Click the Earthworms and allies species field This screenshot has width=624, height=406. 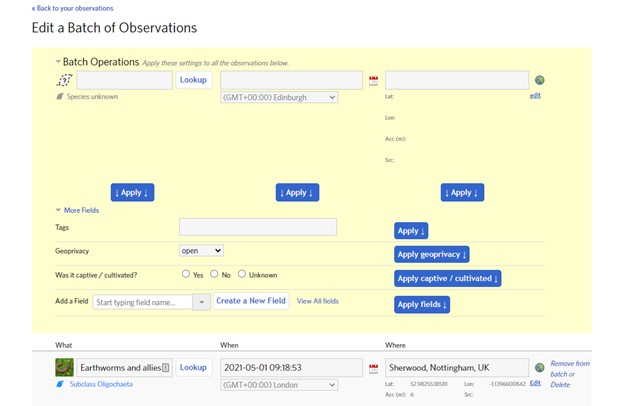[x=125, y=367]
